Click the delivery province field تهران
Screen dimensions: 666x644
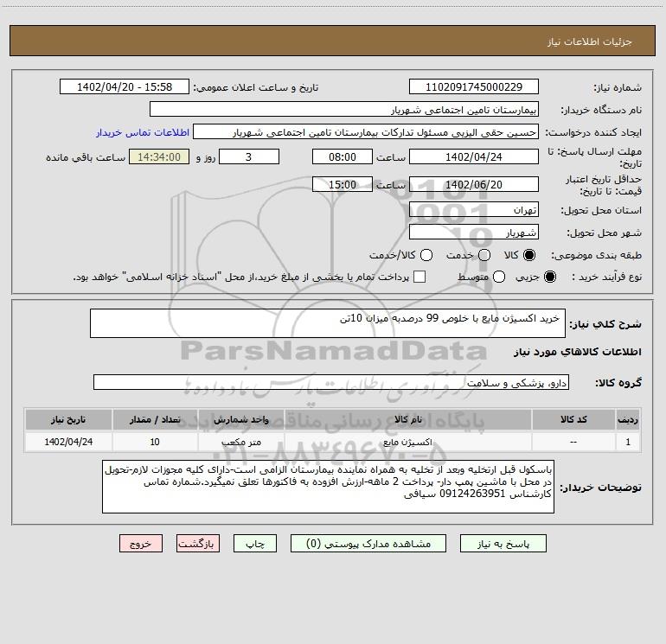[x=474, y=210]
